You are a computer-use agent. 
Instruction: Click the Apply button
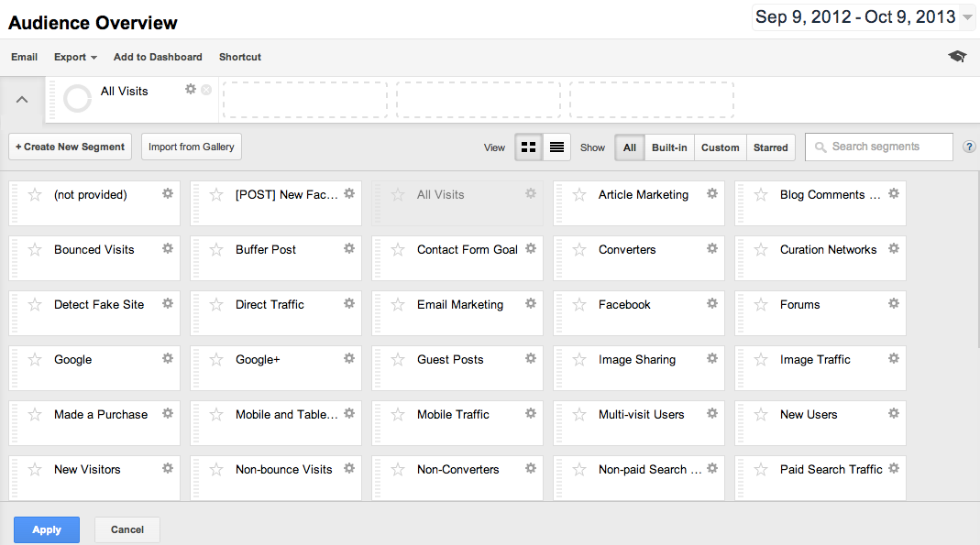click(46, 529)
